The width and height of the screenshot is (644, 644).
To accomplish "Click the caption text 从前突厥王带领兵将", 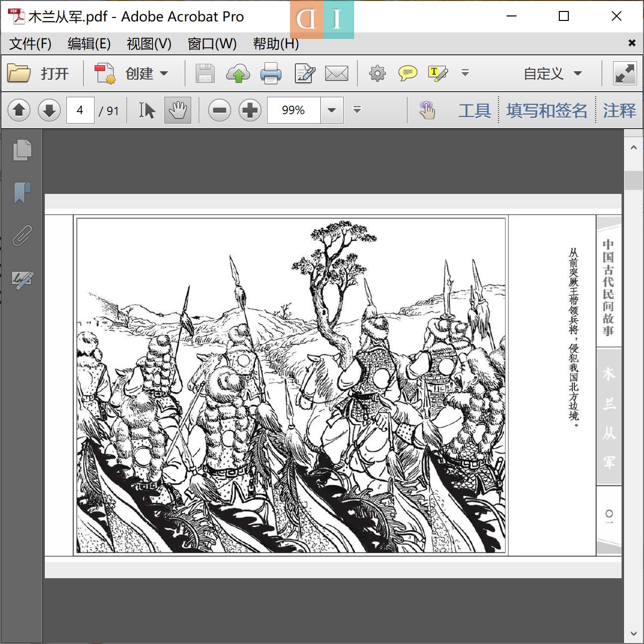I will click(x=574, y=292).
